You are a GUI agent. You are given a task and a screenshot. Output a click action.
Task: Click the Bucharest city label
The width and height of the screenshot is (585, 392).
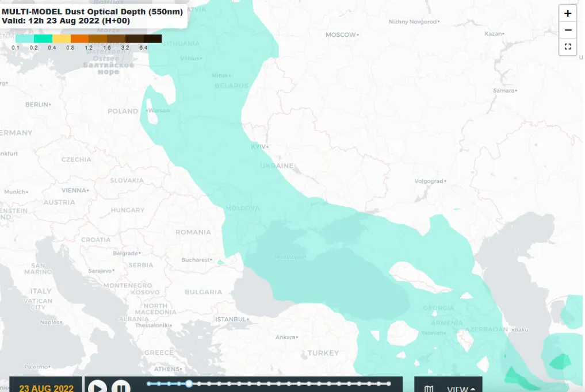click(196, 260)
